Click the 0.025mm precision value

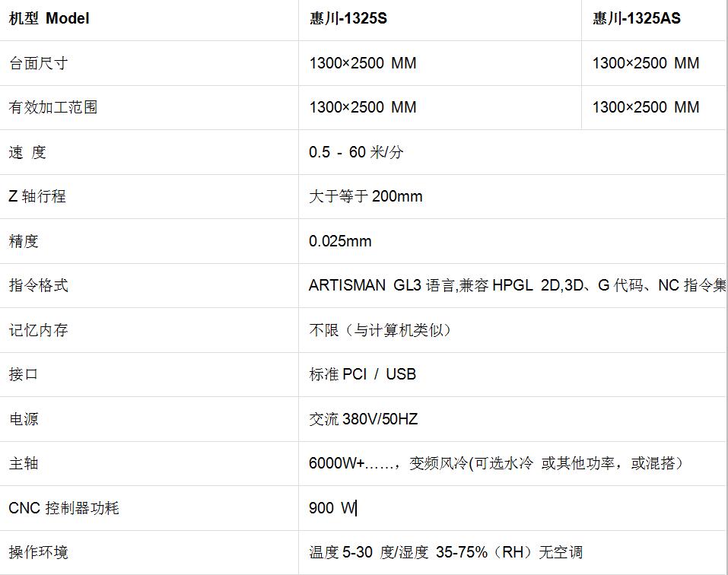(x=340, y=241)
